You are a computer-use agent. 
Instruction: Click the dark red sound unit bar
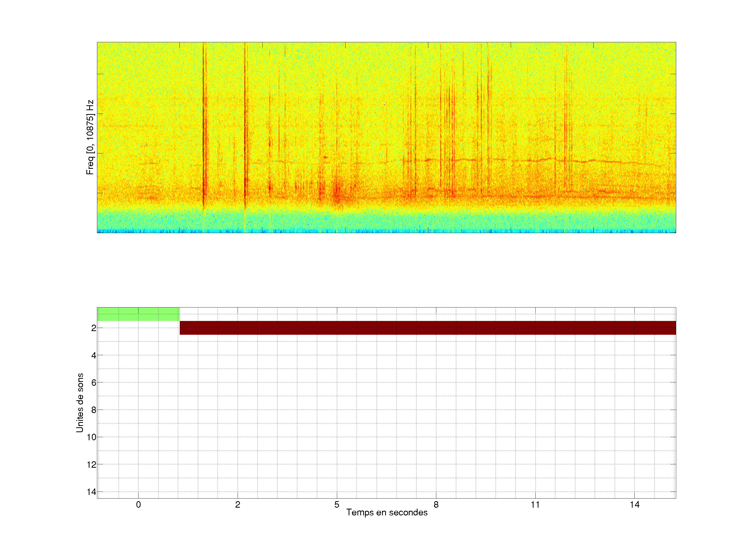coord(427,328)
